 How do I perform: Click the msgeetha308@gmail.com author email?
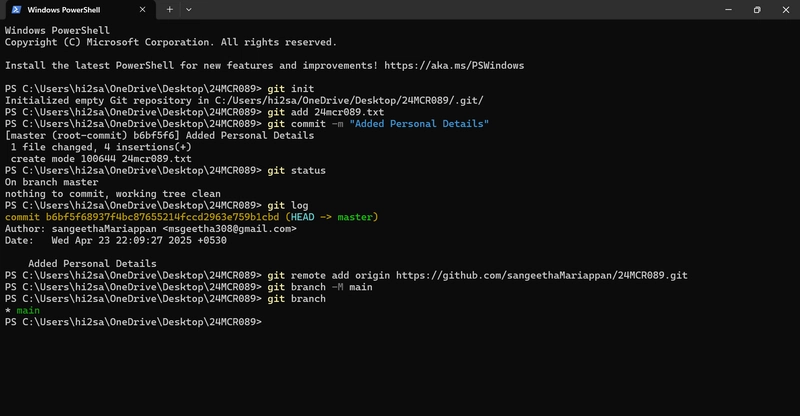pyautogui.click(x=230, y=229)
